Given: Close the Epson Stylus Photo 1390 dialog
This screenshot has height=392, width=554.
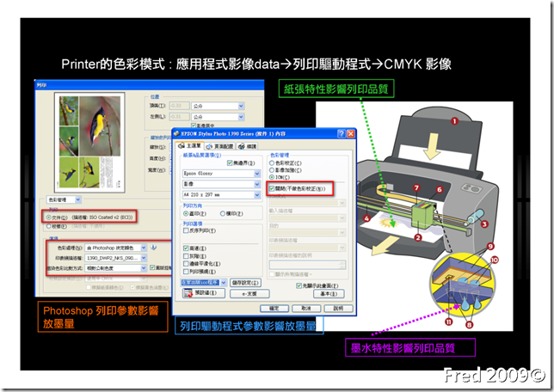Looking at the screenshot, I should coord(350,133).
